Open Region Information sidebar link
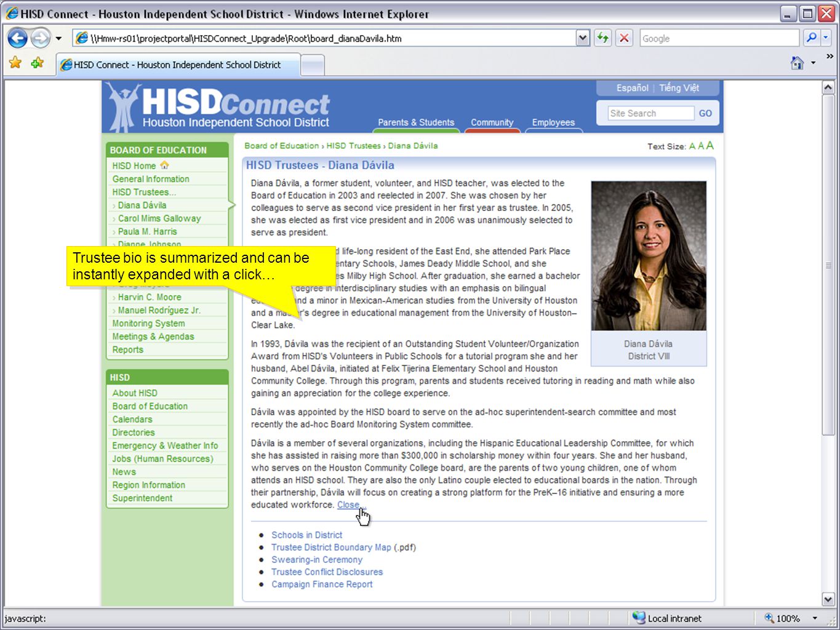The height and width of the screenshot is (630, 840). pyautogui.click(x=148, y=485)
